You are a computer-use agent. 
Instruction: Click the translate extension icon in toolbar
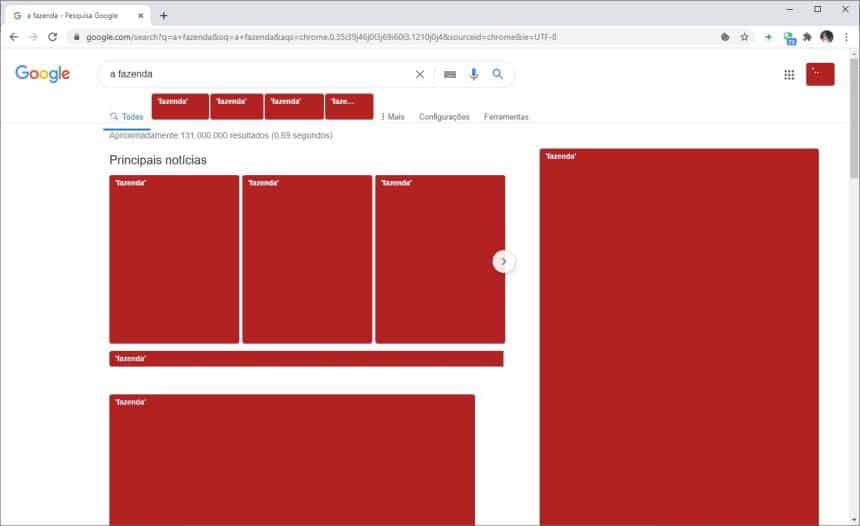(790, 37)
